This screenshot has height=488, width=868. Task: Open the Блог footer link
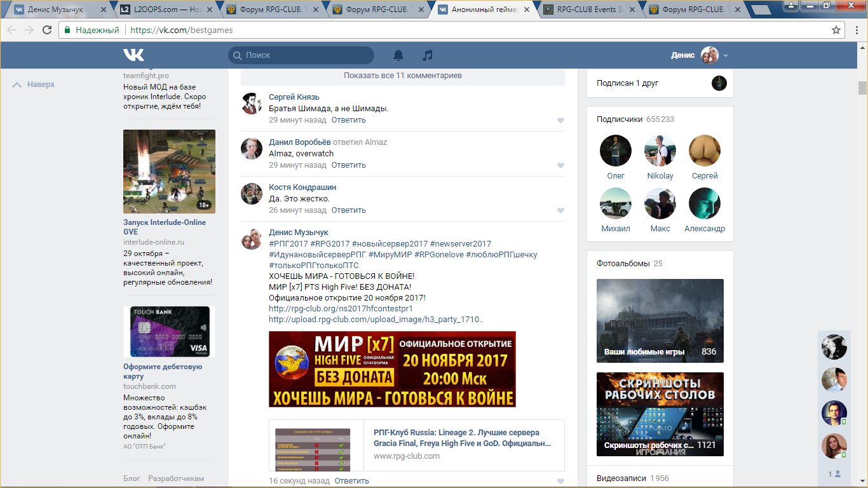pos(132,478)
